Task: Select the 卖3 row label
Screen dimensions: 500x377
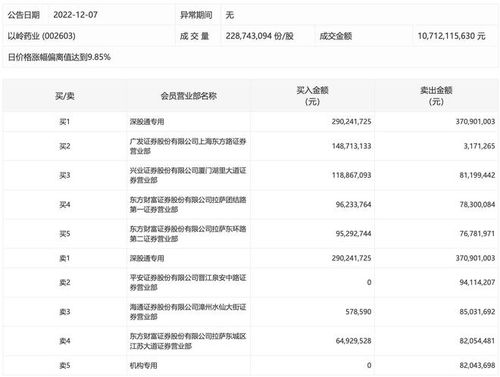Action: [x=65, y=312]
